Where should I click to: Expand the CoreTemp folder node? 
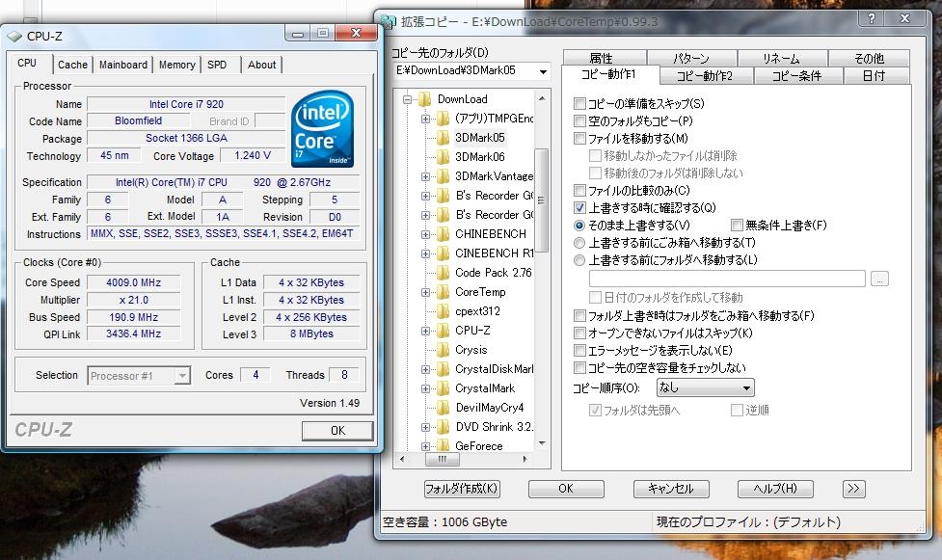(425, 293)
